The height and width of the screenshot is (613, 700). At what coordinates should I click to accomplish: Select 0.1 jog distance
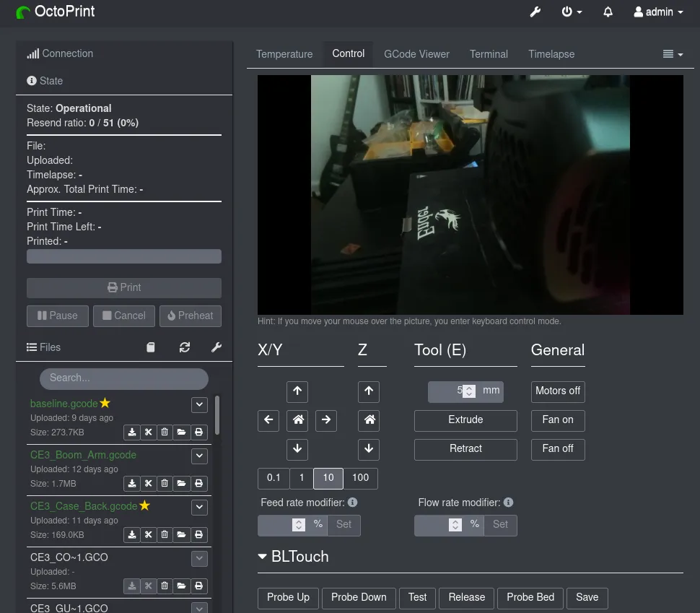point(274,479)
